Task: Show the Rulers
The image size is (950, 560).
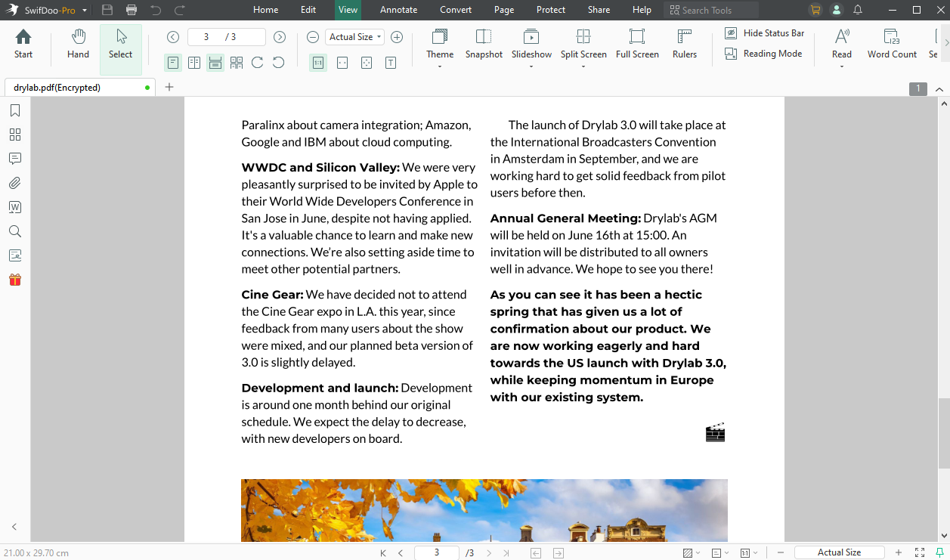Action: pos(685,44)
